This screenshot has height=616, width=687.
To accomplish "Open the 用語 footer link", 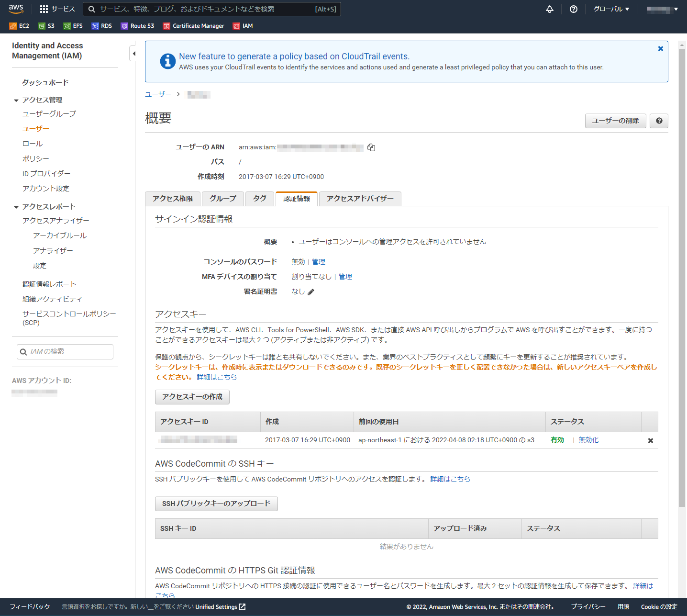I will (623, 607).
